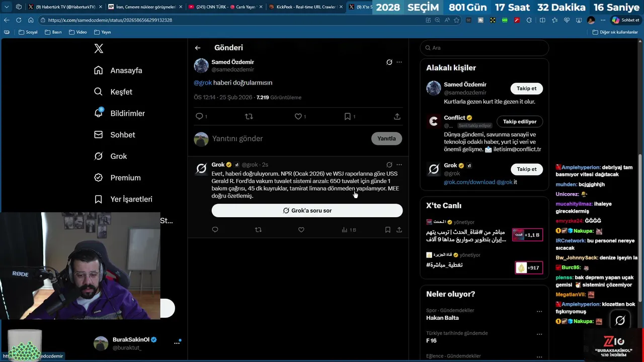
Task: Open Conflict profile avatar
Action: pos(434,121)
